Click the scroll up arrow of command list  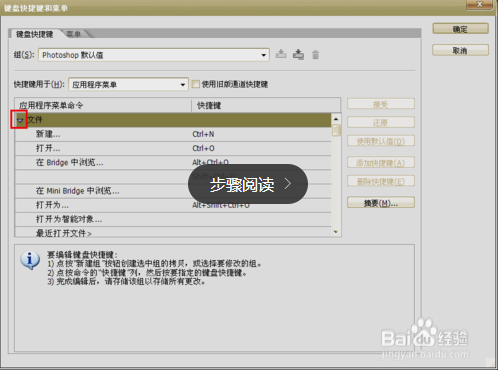click(x=336, y=119)
